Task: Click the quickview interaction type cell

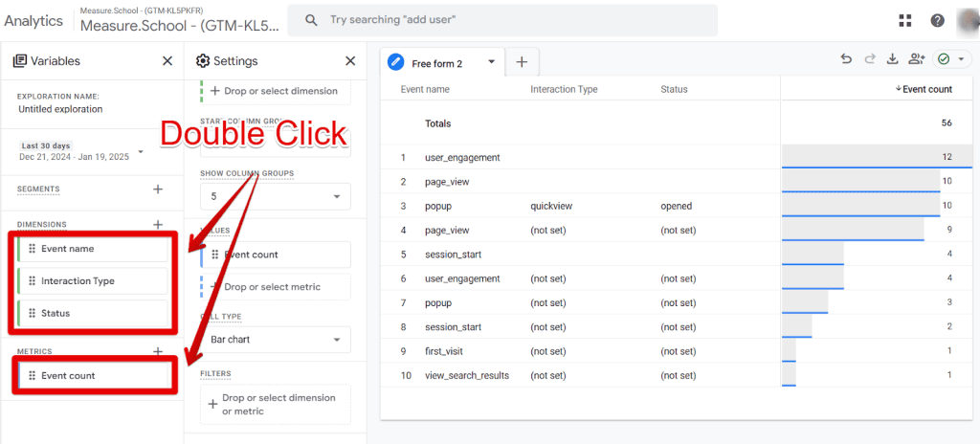Action: coord(551,206)
